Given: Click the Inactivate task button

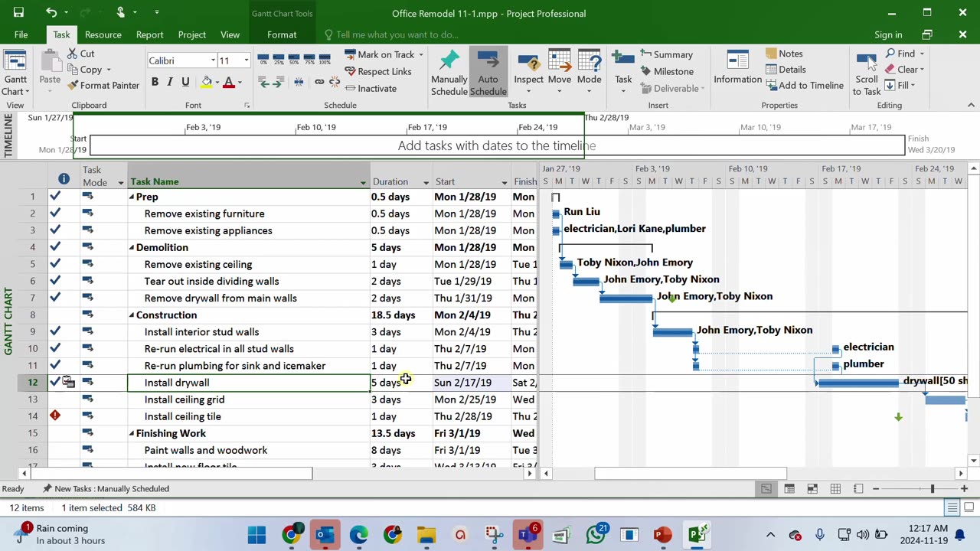Looking at the screenshot, I should click(x=371, y=88).
